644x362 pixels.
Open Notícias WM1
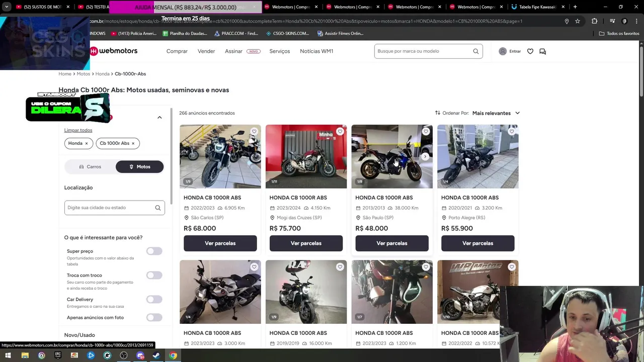(316, 51)
